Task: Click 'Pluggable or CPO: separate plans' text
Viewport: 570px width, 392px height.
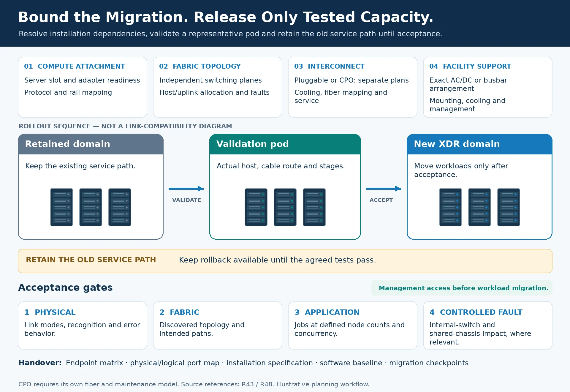Action: 351,80
